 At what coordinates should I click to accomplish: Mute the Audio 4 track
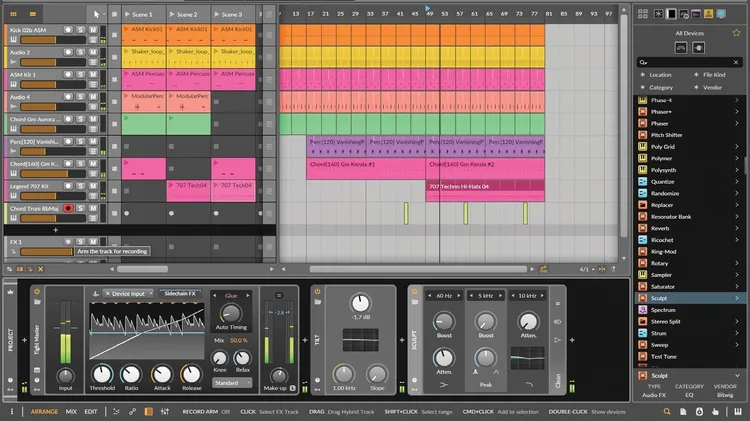tap(93, 97)
